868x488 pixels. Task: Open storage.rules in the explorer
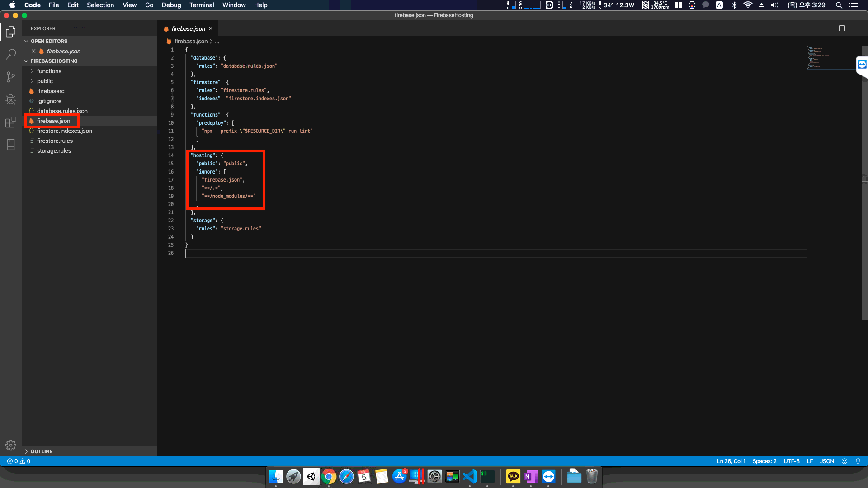coord(54,151)
